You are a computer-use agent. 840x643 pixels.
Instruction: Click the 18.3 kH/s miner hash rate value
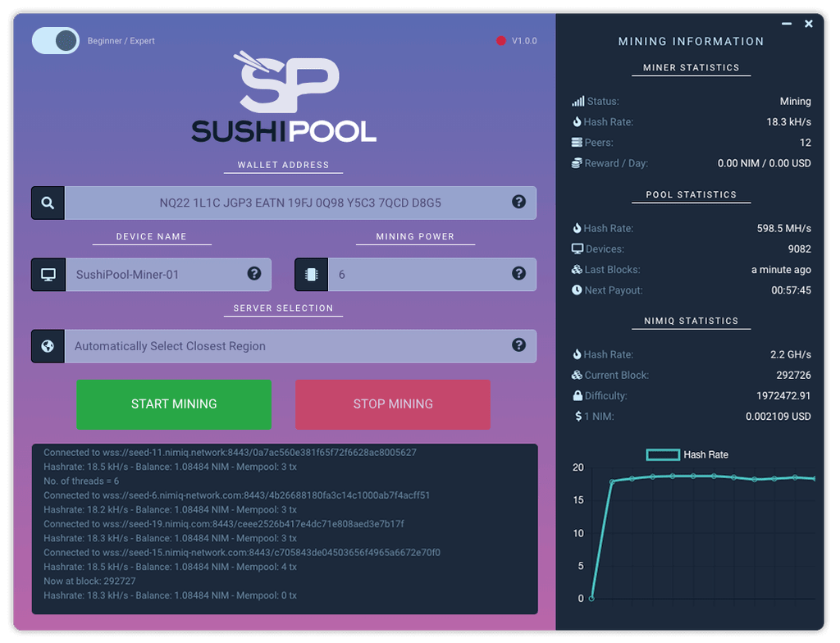pos(788,121)
